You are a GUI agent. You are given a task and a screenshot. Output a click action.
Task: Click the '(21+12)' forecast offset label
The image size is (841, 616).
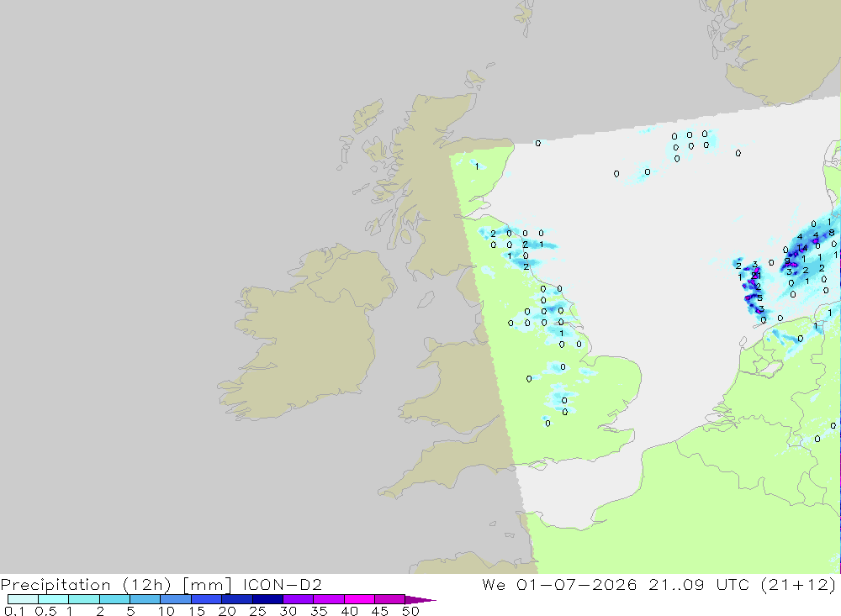click(x=798, y=584)
